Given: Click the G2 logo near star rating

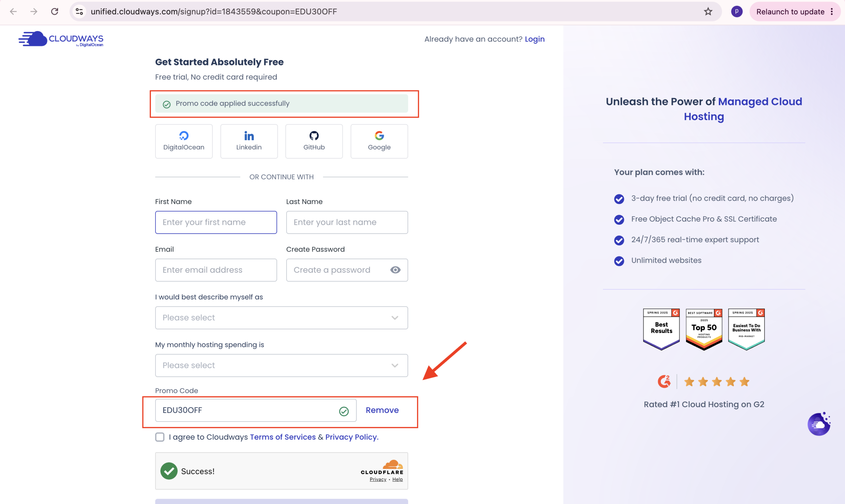Looking at the screenshot, I should [664, 382].
